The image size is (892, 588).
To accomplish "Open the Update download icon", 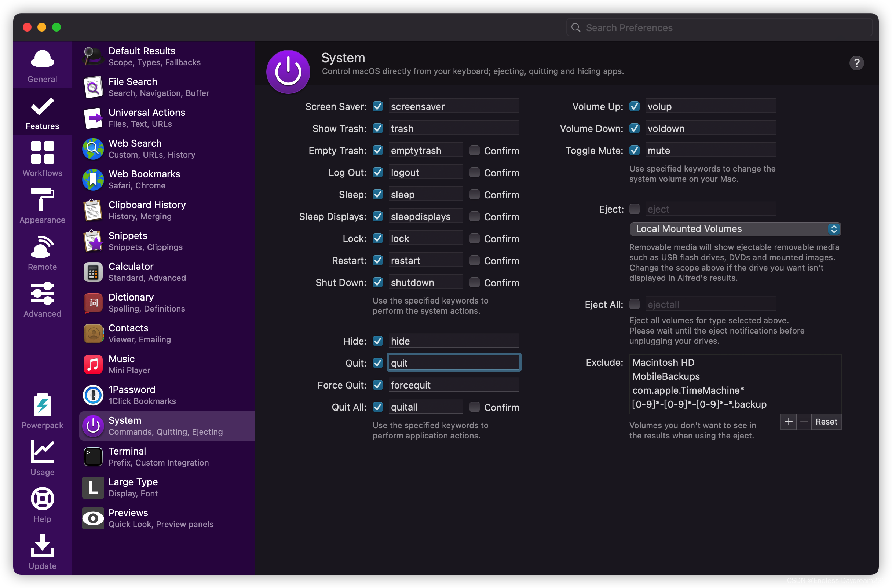I will (x=43, y=545).
